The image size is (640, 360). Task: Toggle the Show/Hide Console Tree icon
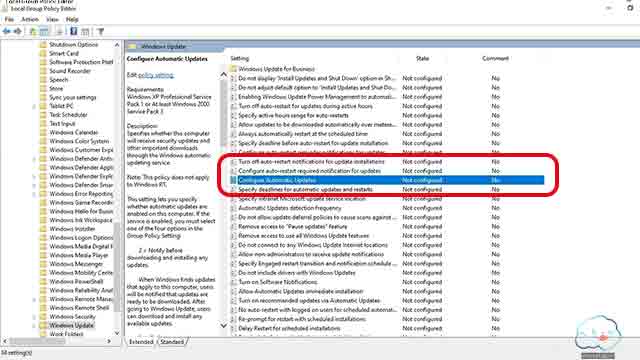[x=44, y=31]
